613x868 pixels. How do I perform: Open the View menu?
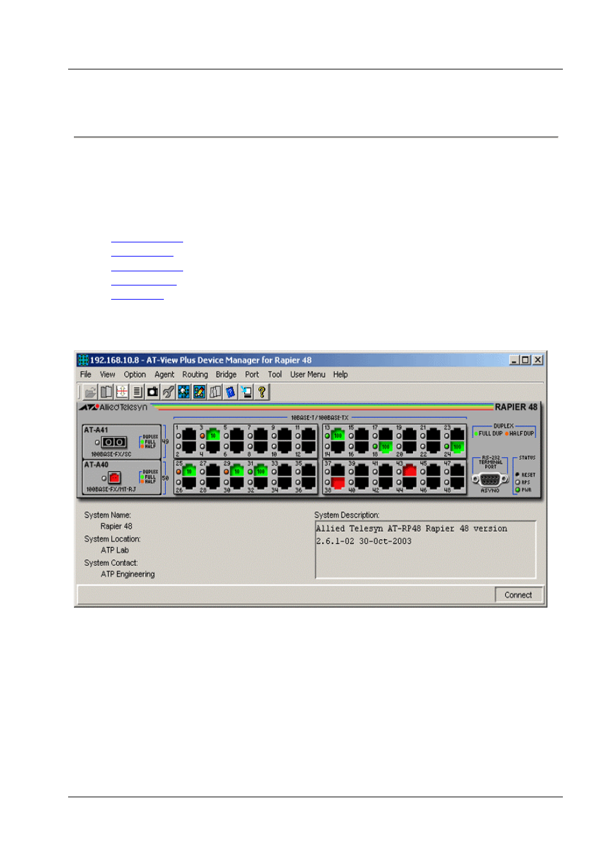coord(107,374)
